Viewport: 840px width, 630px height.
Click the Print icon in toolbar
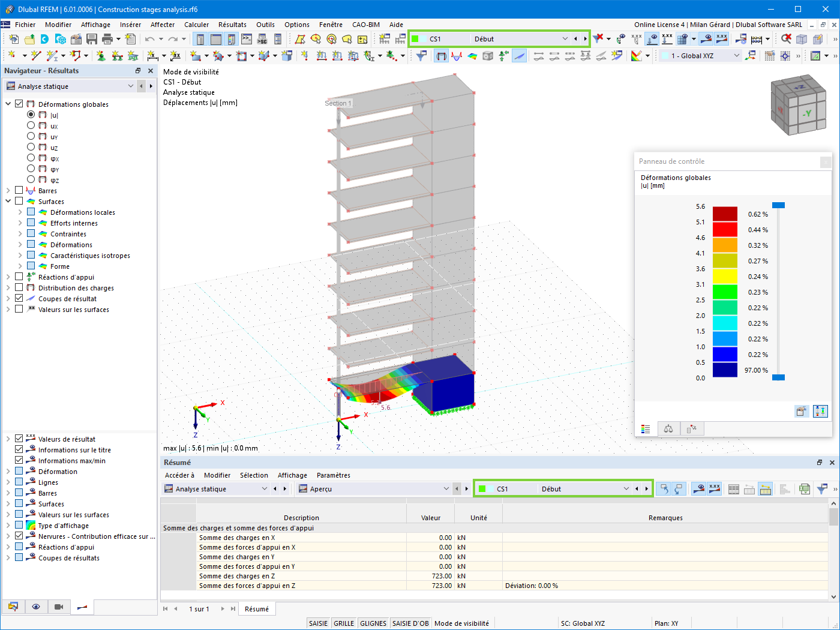point(107,39)
